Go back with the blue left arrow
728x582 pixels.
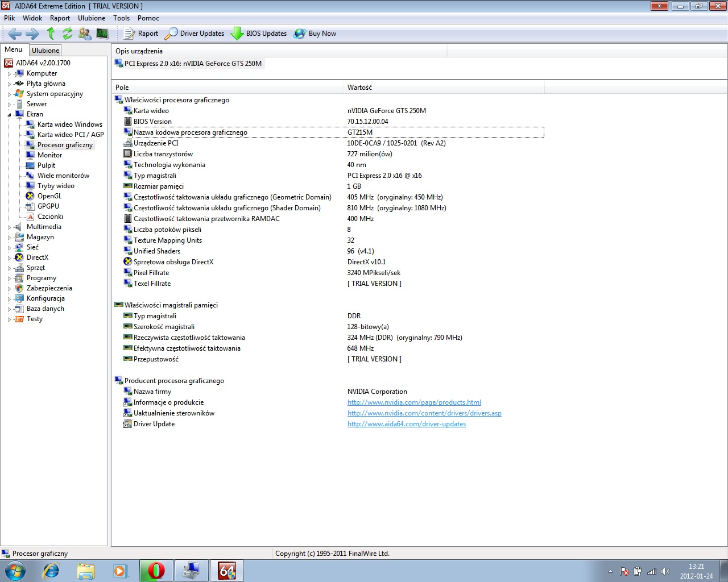pyautogui.click(x=15, y=34)
